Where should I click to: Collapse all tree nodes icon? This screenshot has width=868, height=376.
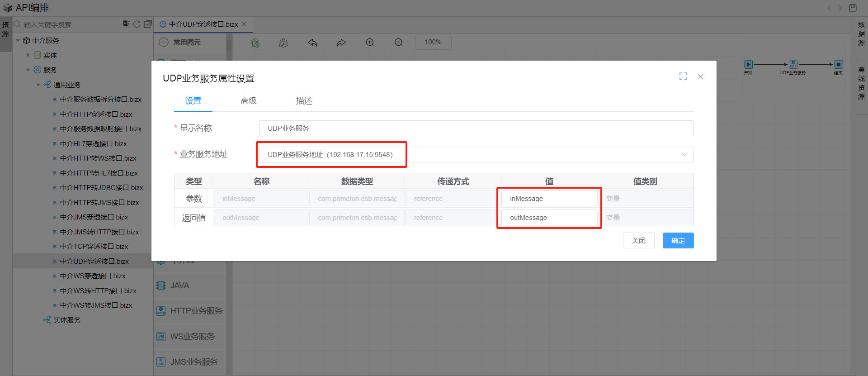tap(147, 24)
